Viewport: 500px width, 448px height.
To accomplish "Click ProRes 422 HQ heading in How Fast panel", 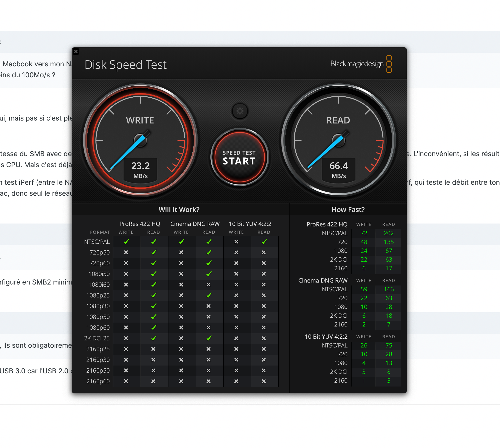I will tap(327, 224).
